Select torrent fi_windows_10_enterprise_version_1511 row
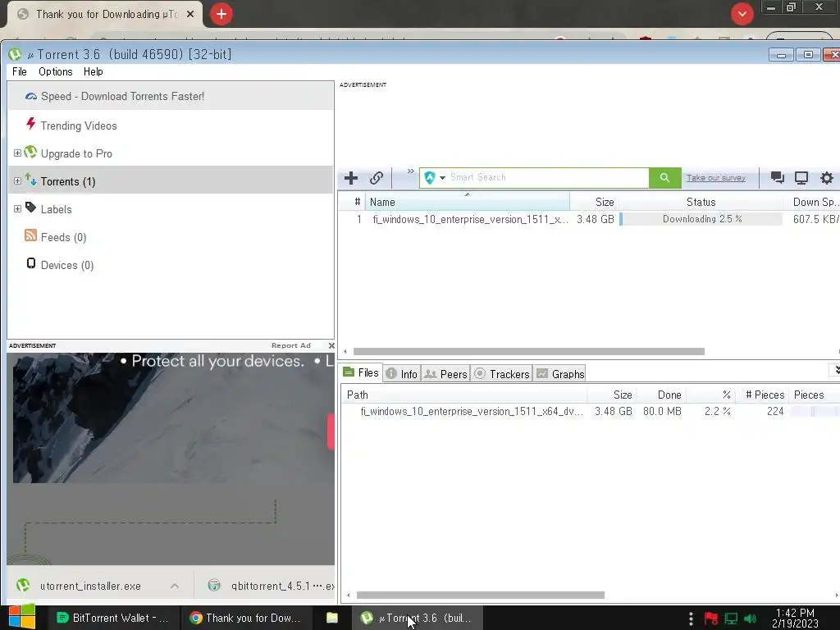Viewport: 840px width, 630px height. click(x=588, y=219)
